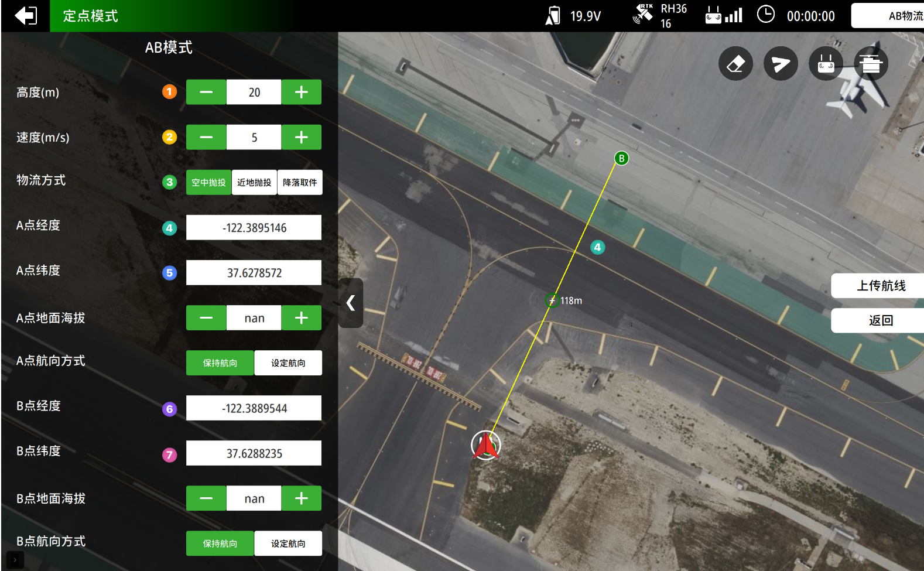Select 近地抛投 logistics mode

(x=254, y=182)
